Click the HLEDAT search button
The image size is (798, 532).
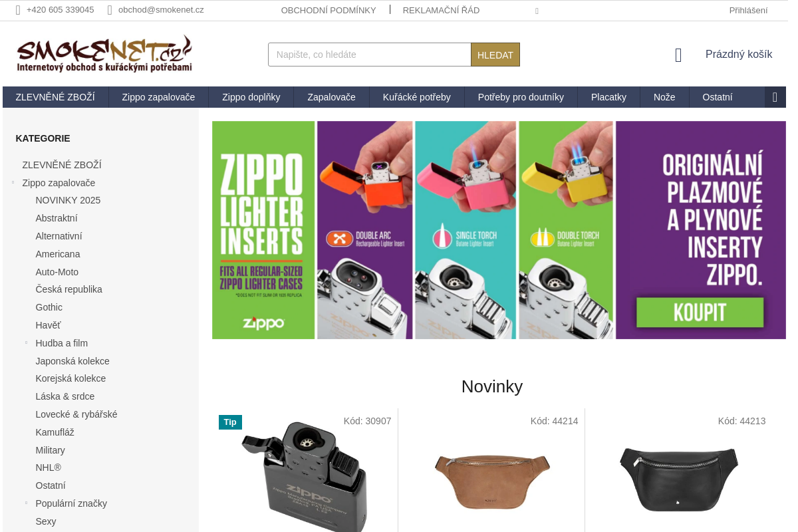[495, 55]
